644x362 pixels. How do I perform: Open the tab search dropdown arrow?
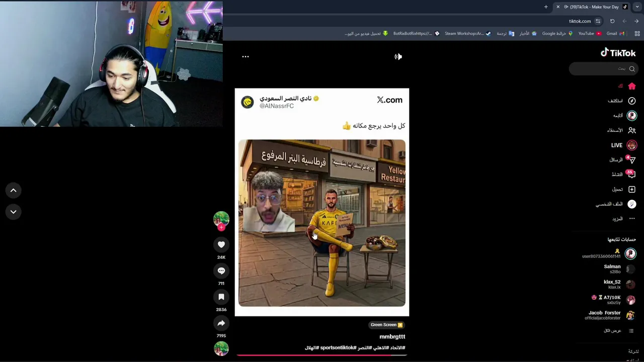(x=637, y=7)
